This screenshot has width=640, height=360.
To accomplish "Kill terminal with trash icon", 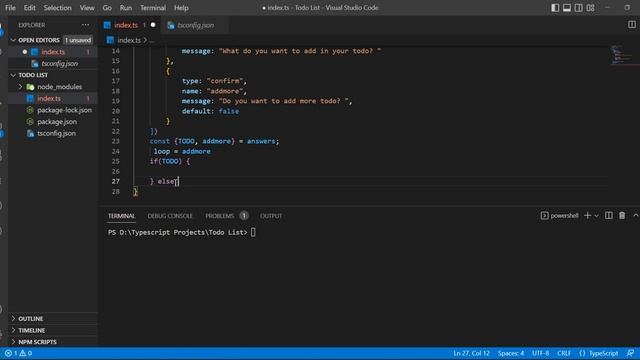I will (622, 216).
